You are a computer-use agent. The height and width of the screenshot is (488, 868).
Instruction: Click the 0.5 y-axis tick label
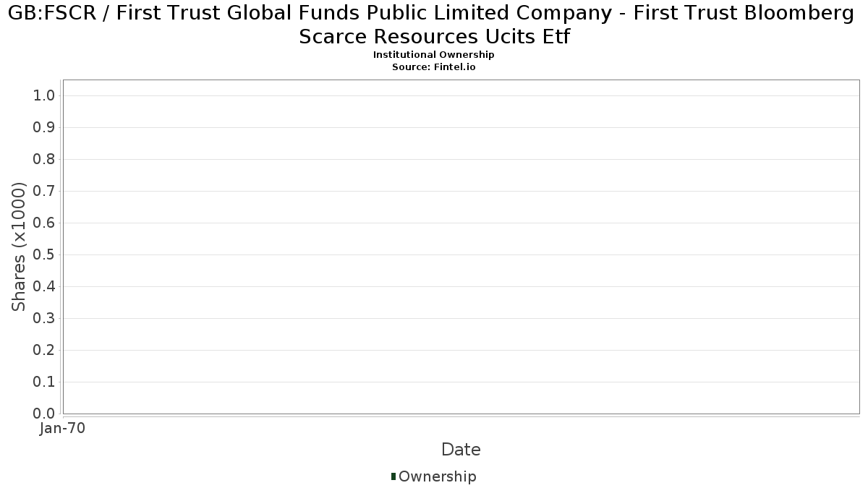(44, 255)
